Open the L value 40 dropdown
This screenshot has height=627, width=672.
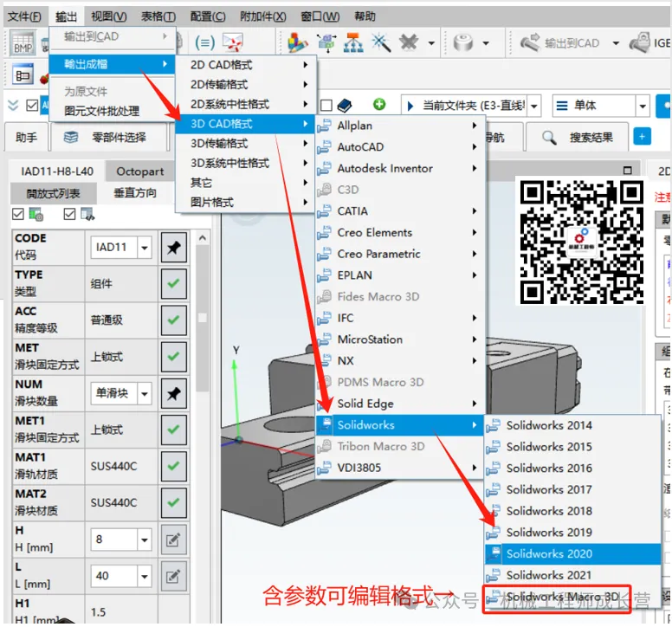[x=145, y=576]
